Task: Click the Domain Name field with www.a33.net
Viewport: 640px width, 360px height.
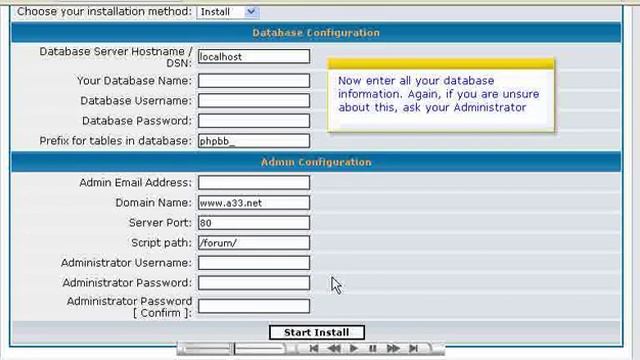Action: (254, 202)
